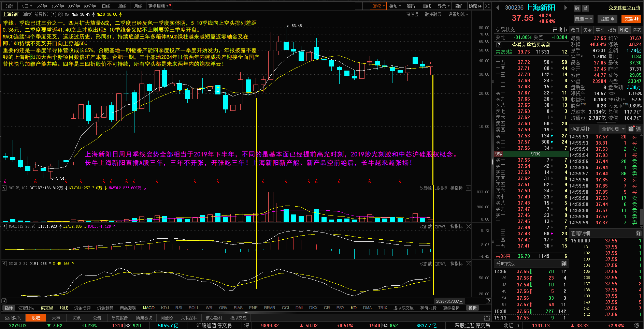Open 详 details for 逐笔委托

click(638, 129)
